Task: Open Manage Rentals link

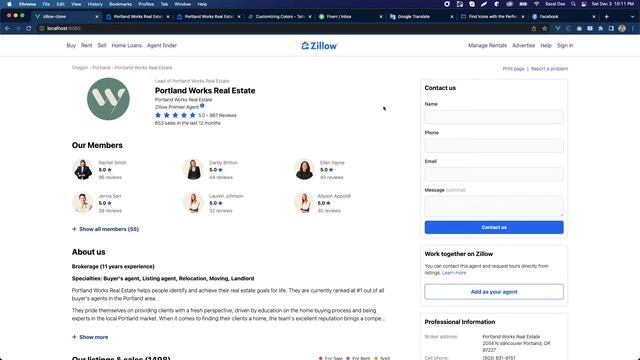Action: (487, 46)
